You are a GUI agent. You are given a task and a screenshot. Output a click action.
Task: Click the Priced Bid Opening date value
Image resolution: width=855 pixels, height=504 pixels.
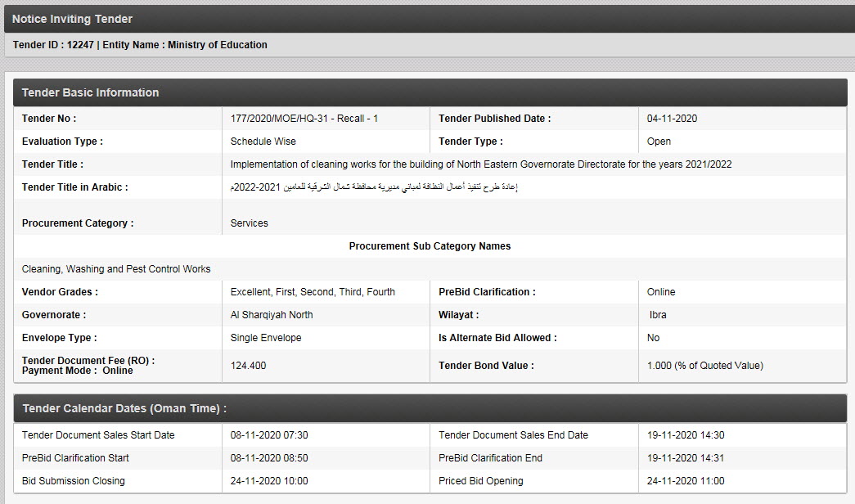[x=686, y=481]
